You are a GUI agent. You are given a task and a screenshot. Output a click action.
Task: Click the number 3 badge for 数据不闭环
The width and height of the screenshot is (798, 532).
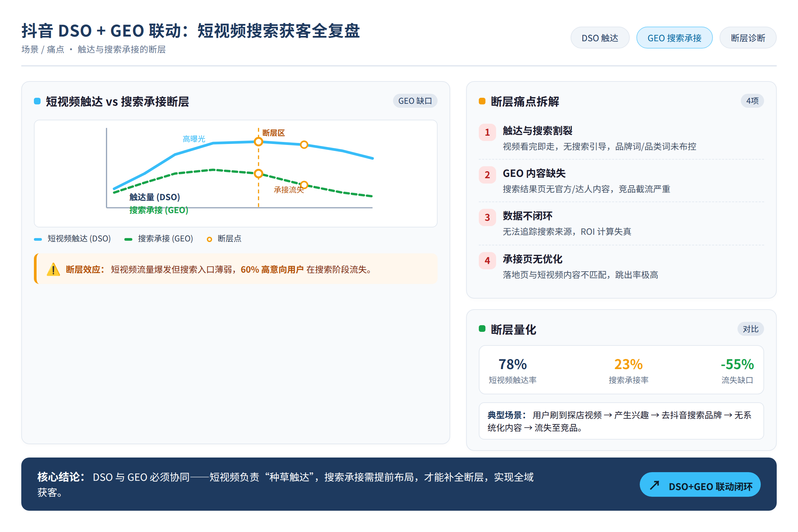487,217
